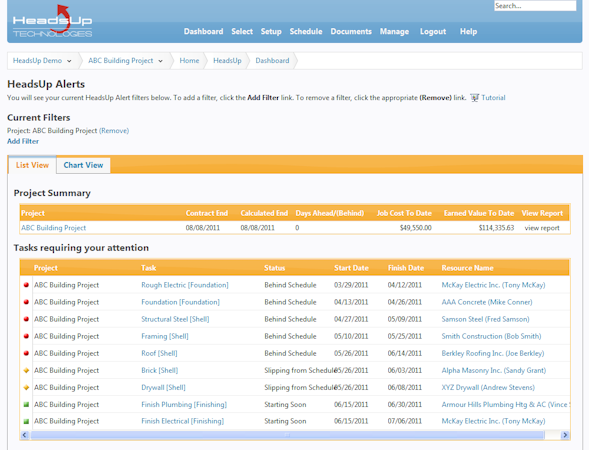Screen dimensions: 589x450
Task: Click the Tutorial icon beside Tutorial link
Action: [x=474, y=98]
